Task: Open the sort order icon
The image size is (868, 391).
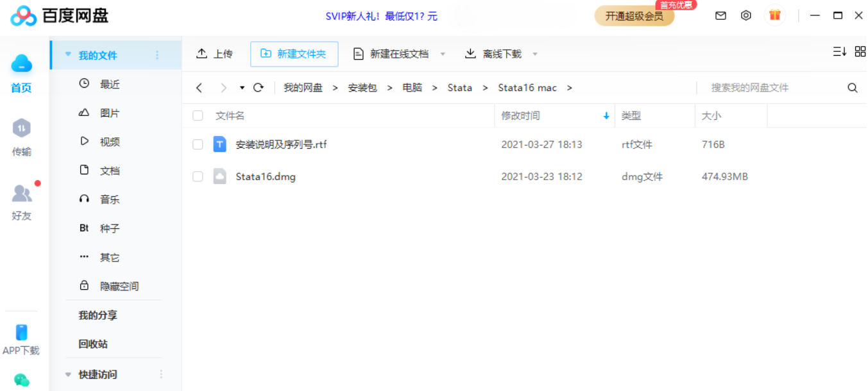Action: tap(840, 51)
